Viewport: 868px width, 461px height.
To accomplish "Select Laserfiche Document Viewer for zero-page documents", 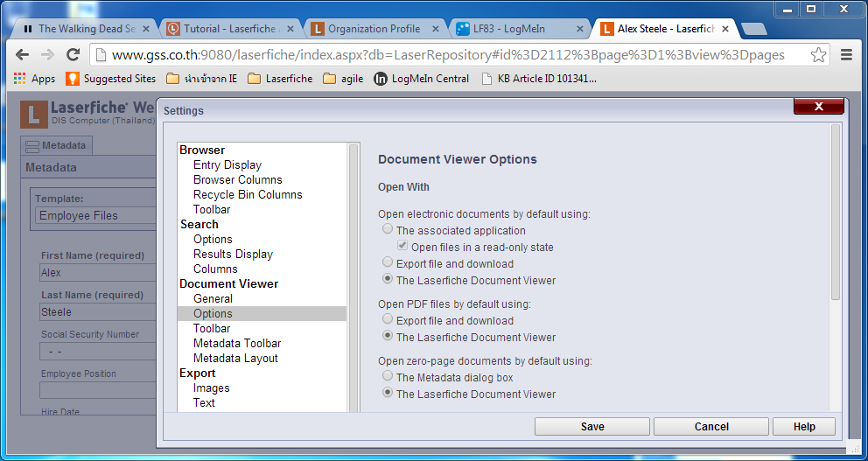I will [388, 393].
